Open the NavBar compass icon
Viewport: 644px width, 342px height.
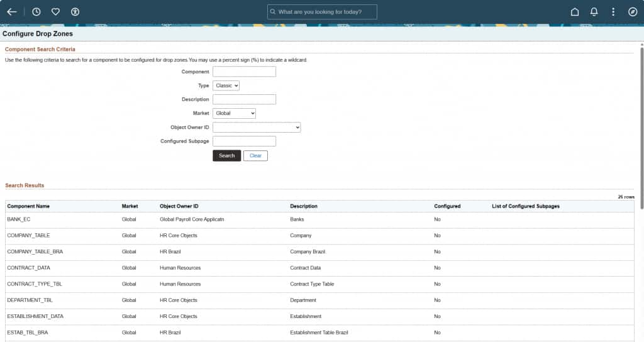(x=633, y=12)
